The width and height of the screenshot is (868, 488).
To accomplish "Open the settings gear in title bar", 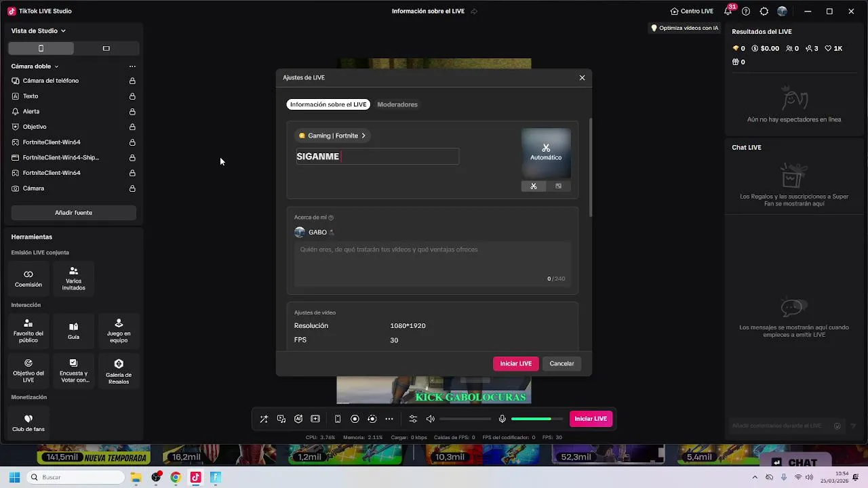I will pos(764,12).
